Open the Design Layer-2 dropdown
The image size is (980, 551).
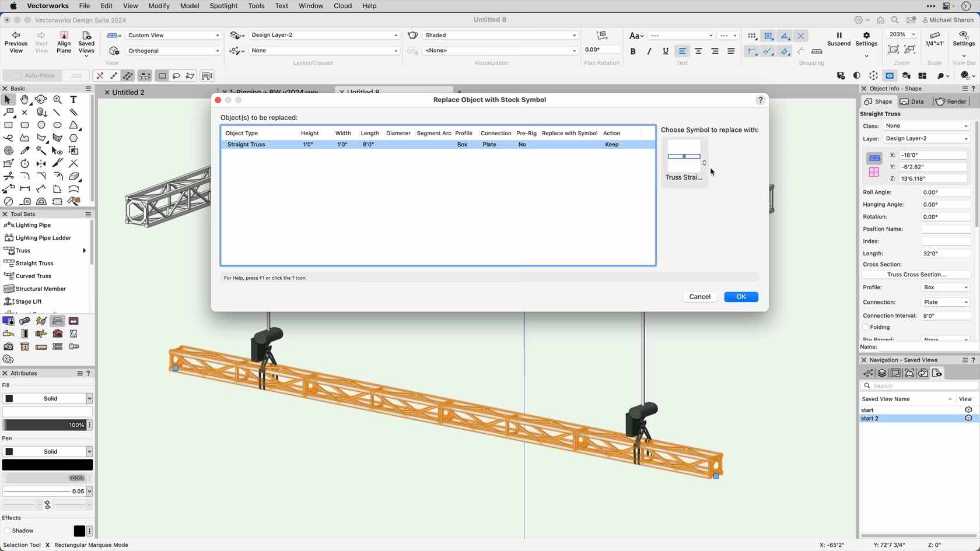click(x=323, y=35)
